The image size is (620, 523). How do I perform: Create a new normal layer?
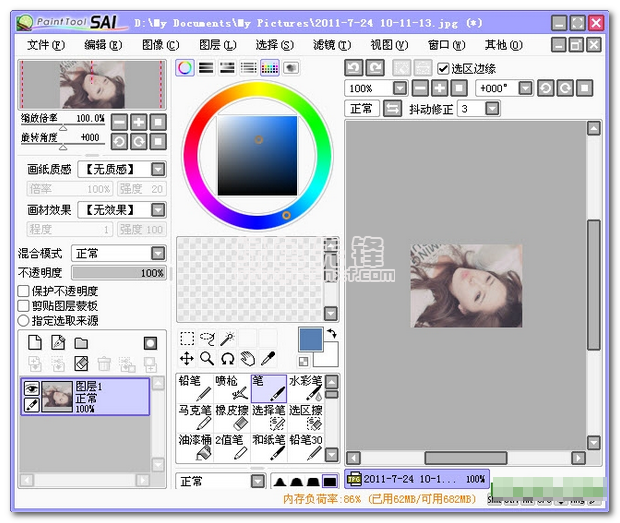click(35, 342)
